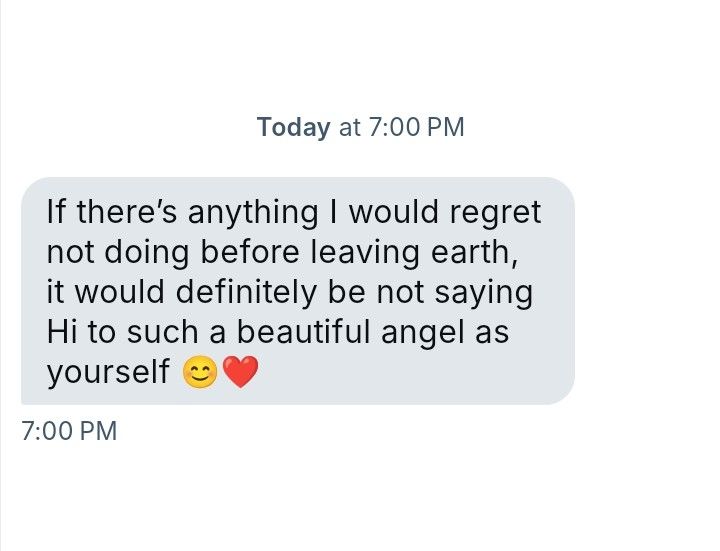
Task: Click the smiling face emoji in message
Action: 199,373
